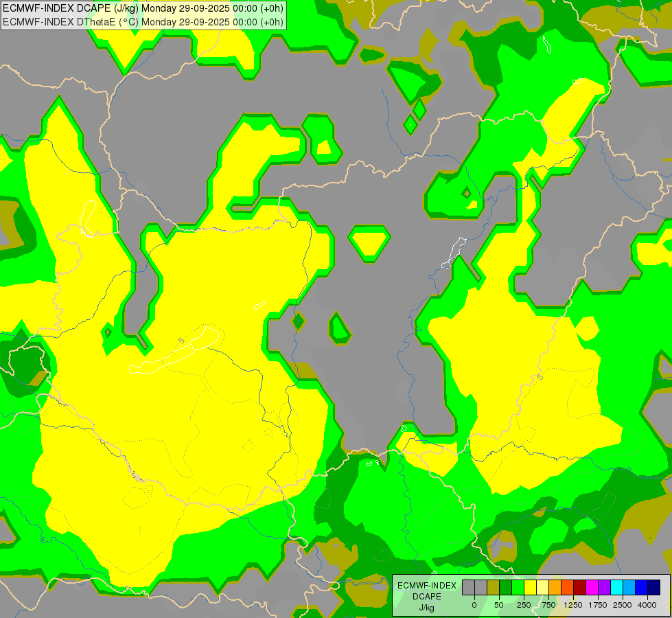Click the 1250 value on the legend scale
The height and width of the screenshot is (618, 672).
click(573, 605)
